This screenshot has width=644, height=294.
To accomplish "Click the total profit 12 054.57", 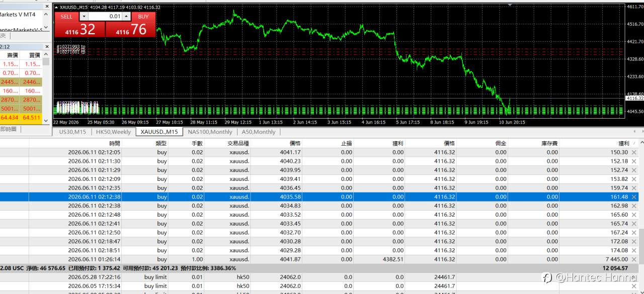I will tap(614, 268).
